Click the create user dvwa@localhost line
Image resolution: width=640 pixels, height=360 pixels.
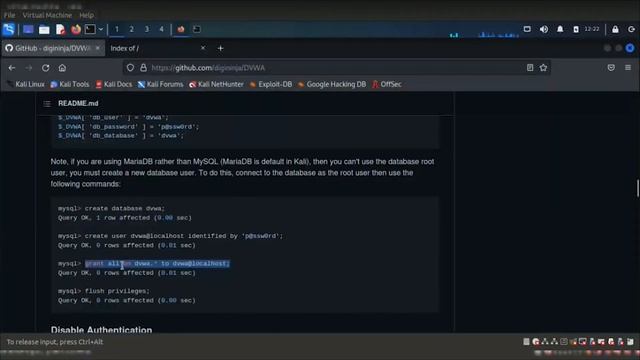point(170,236)
